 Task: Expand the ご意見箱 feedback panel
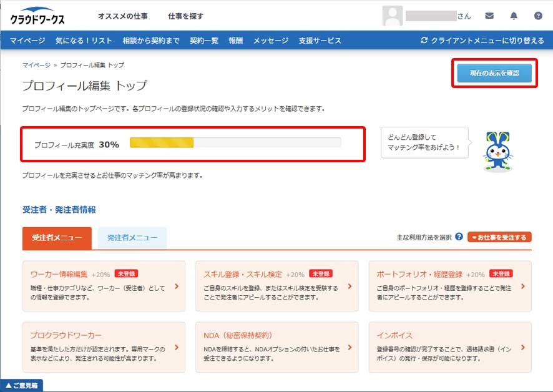pos(21,386)
